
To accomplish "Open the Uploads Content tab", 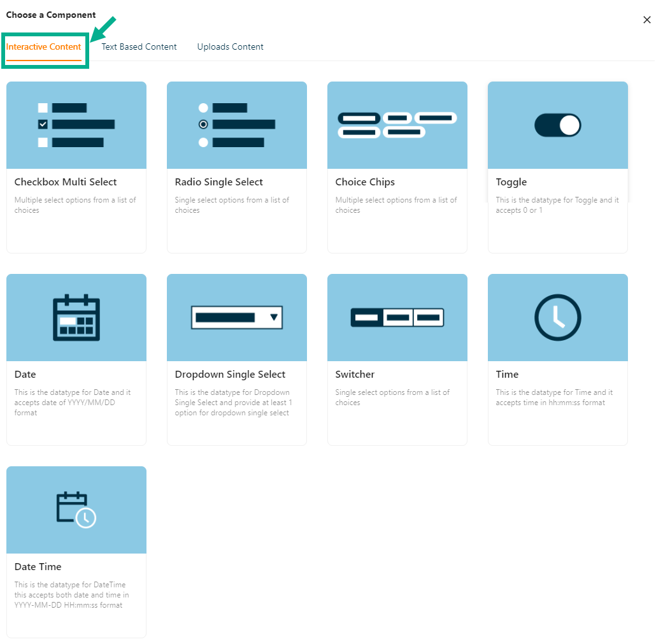I will 230,47.
